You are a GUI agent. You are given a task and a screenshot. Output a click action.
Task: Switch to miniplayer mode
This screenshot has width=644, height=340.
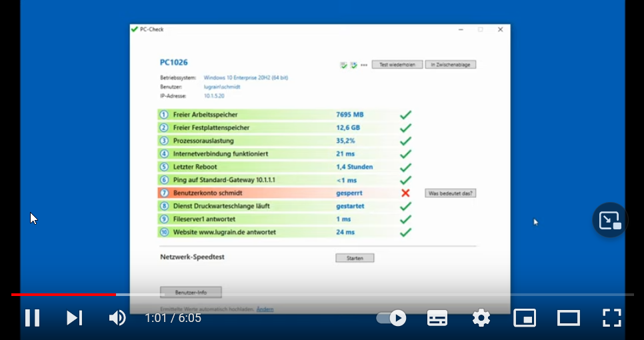pyautogui.click(x=525, y=318)
